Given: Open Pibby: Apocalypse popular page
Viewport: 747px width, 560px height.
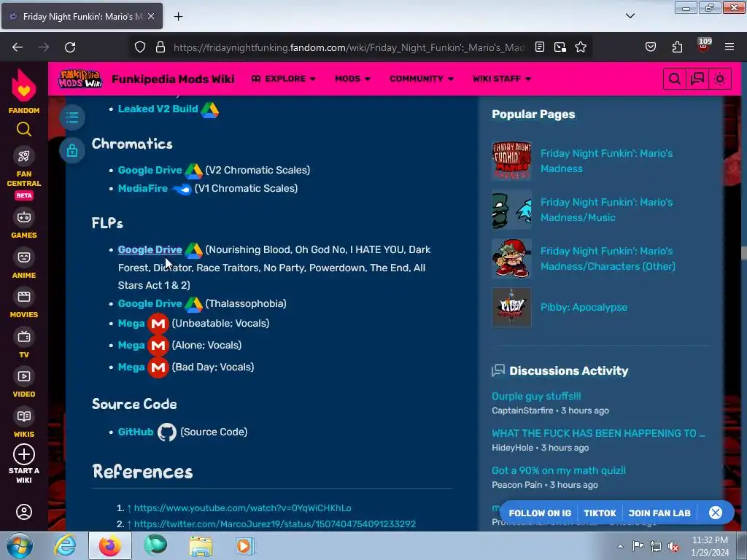Looking at the screenshot, I should tap(584, 307).
